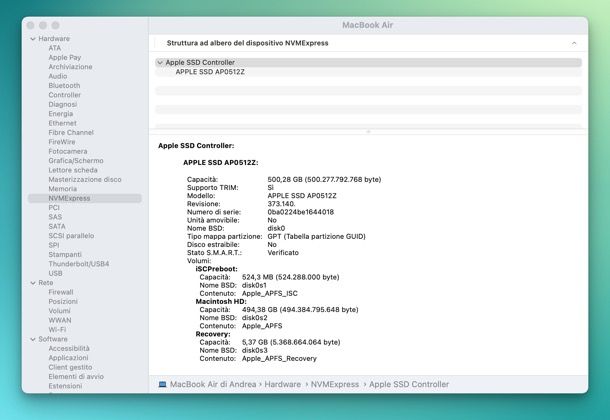Select Client gestito under Software
610x420 pixels.
pos(70,367)
